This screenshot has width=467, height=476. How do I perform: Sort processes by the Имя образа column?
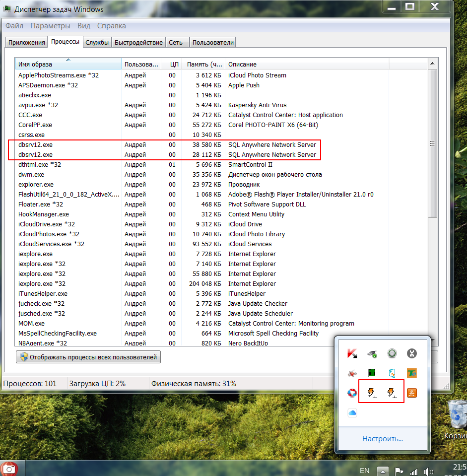68,64
